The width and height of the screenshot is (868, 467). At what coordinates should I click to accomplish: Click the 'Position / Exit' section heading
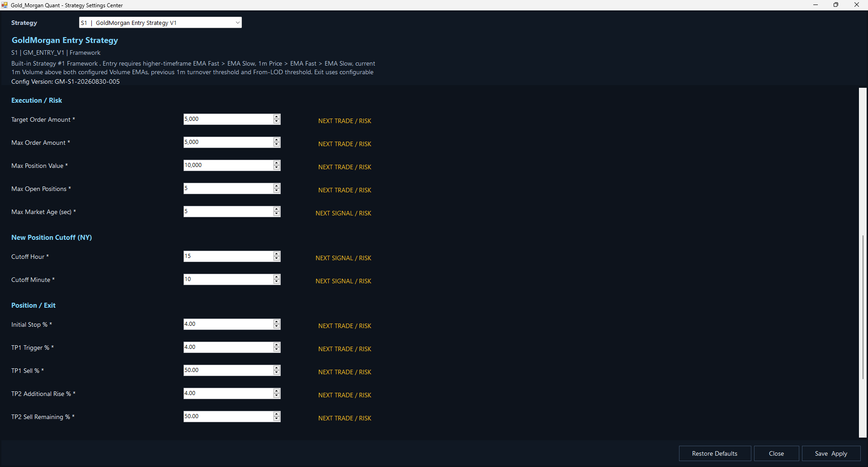(33, 305)
